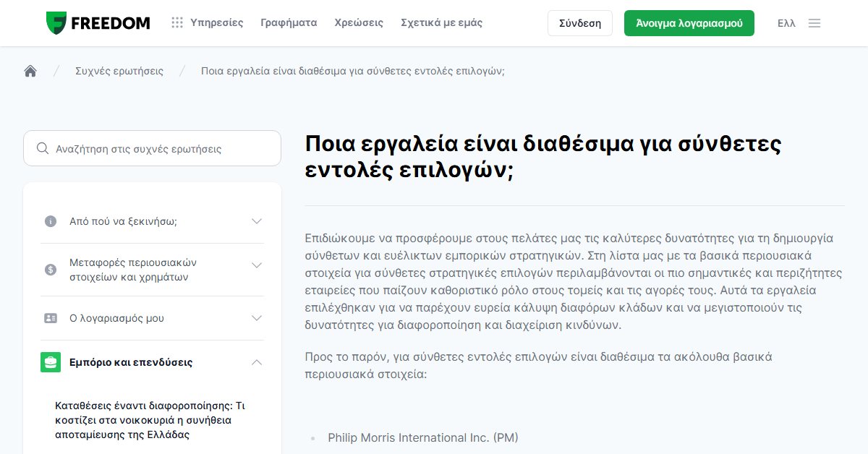868x454 pixels.
Task: Click the page heading Ποια εργαλεία είναι διαθέσιμα
Action: point(543,155)
